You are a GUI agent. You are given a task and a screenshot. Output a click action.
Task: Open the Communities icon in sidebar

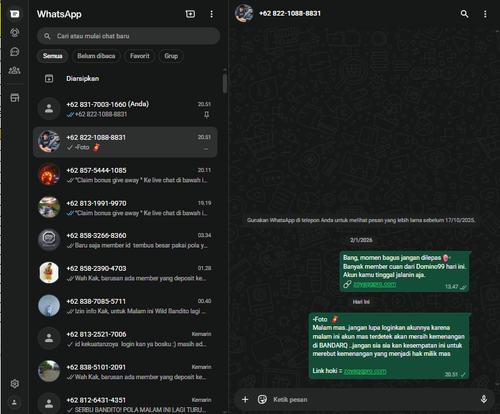15,70
